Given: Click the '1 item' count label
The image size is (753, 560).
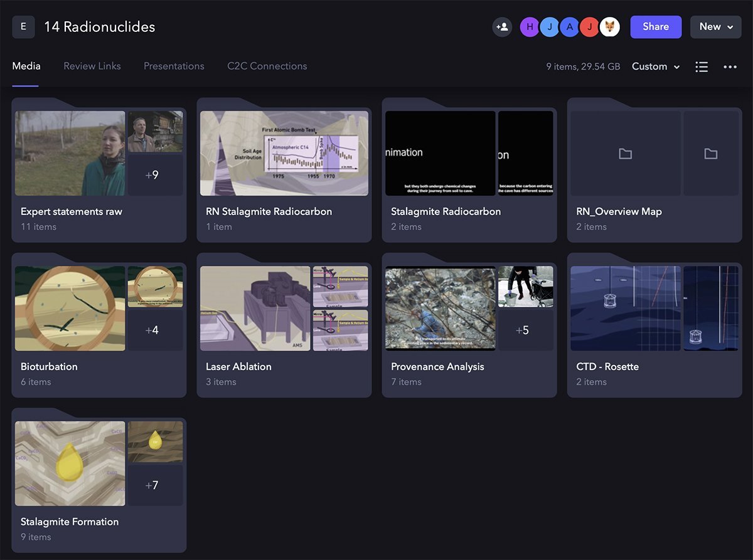Looking at the screenshot, I should click(219, 227).
